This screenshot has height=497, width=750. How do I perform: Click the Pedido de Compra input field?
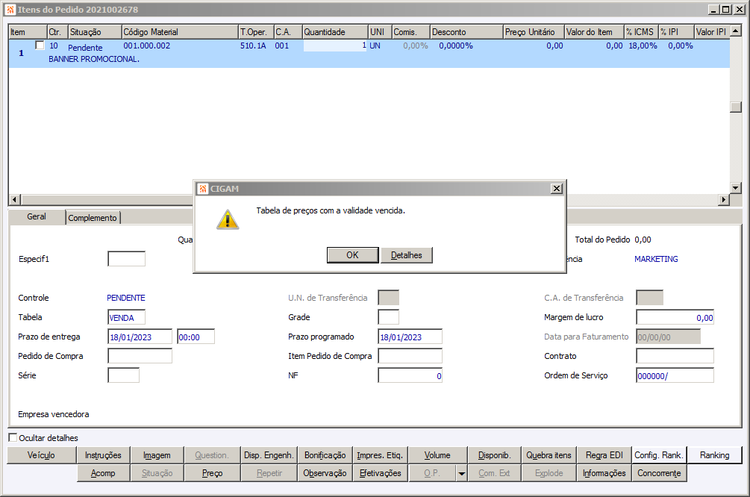pyautogui.click(x=140, y=356)
